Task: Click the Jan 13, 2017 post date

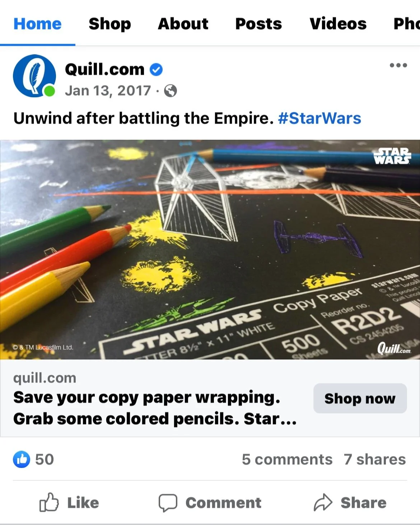Action: (x=108, y=91)
